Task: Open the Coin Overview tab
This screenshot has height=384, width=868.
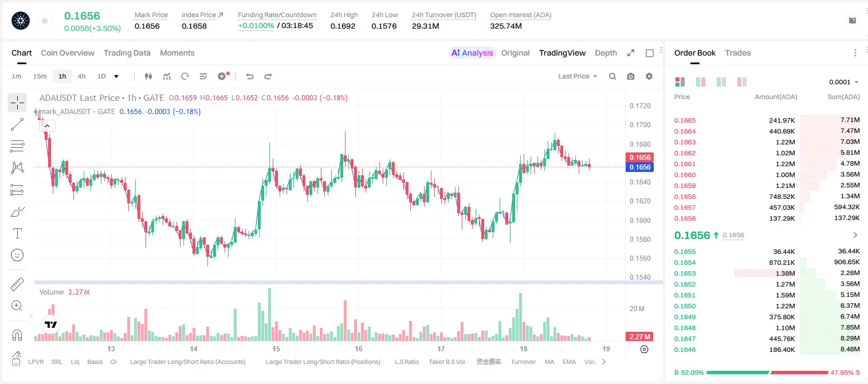Action: (68, 53)
